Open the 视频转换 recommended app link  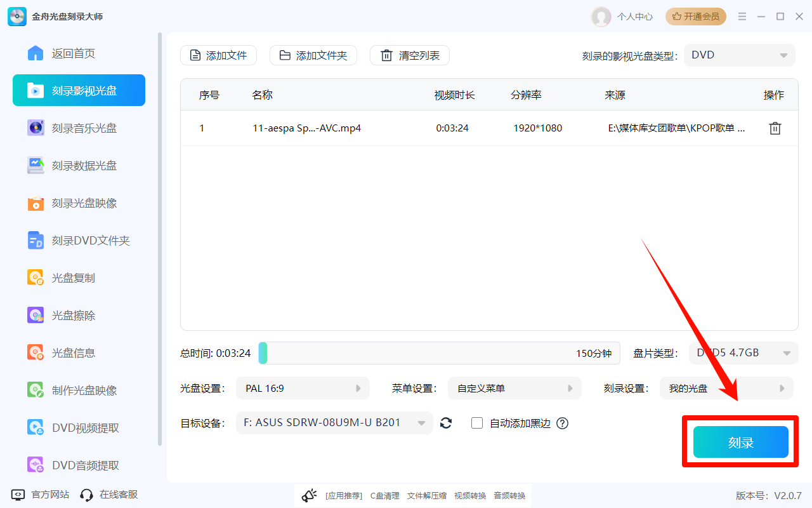(x=470, y=496)
